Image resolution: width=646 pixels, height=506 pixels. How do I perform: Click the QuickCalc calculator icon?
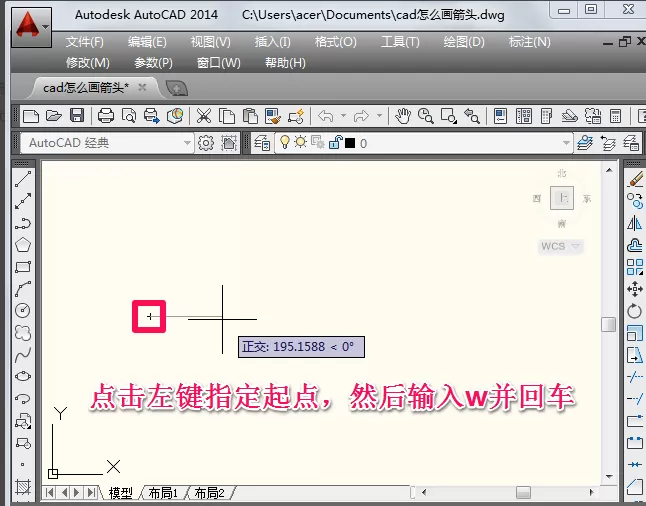click(616, 116)
